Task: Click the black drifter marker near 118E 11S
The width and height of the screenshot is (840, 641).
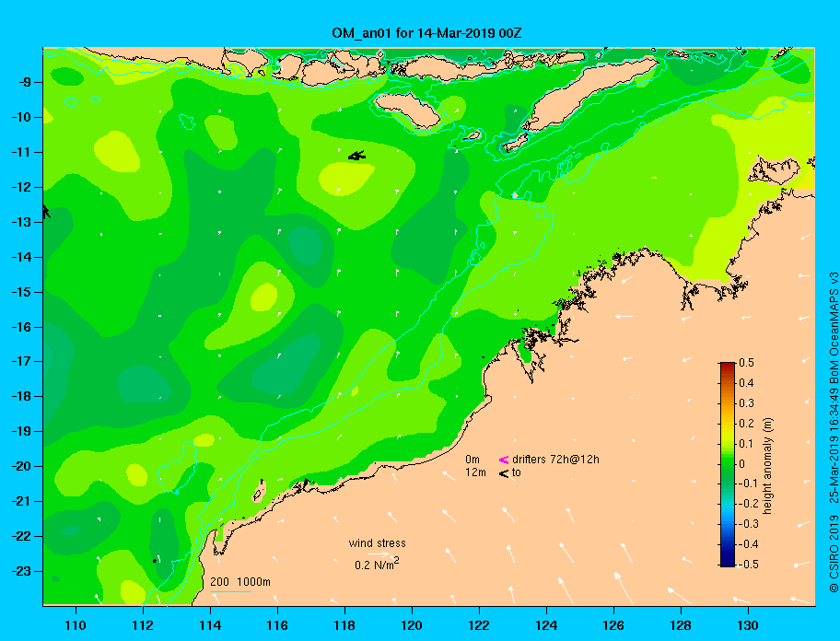Action: [356, 156]
